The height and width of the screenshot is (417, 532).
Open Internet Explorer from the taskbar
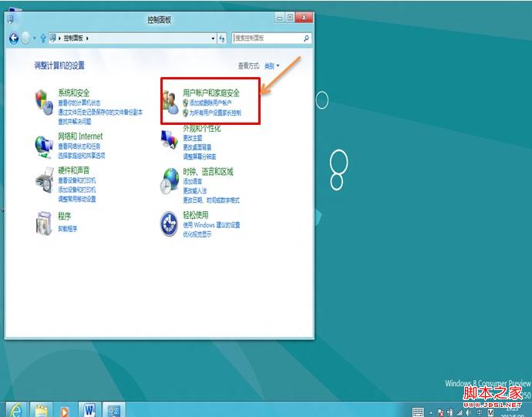[x=15, y=410]
